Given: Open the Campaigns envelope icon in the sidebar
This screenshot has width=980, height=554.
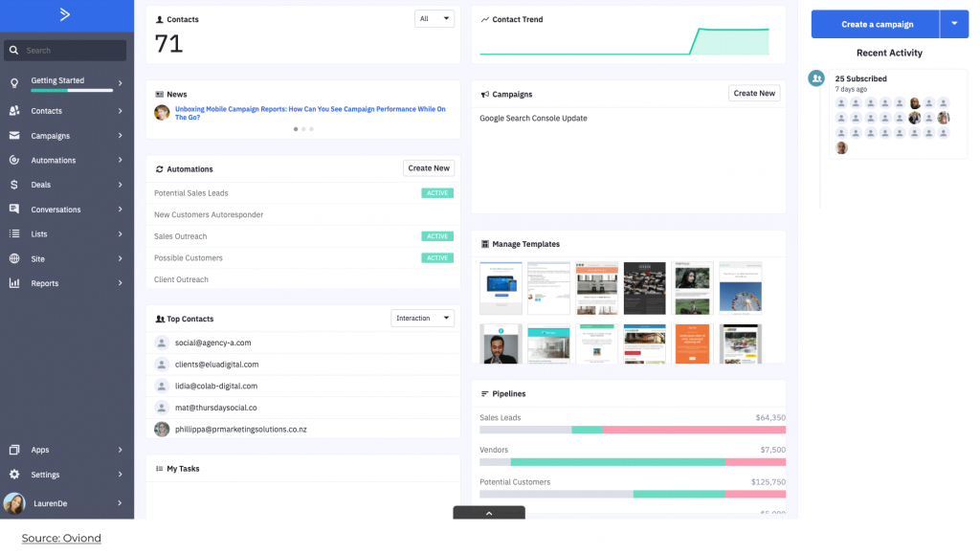Looking at the screenshot, I should point(16,135).
